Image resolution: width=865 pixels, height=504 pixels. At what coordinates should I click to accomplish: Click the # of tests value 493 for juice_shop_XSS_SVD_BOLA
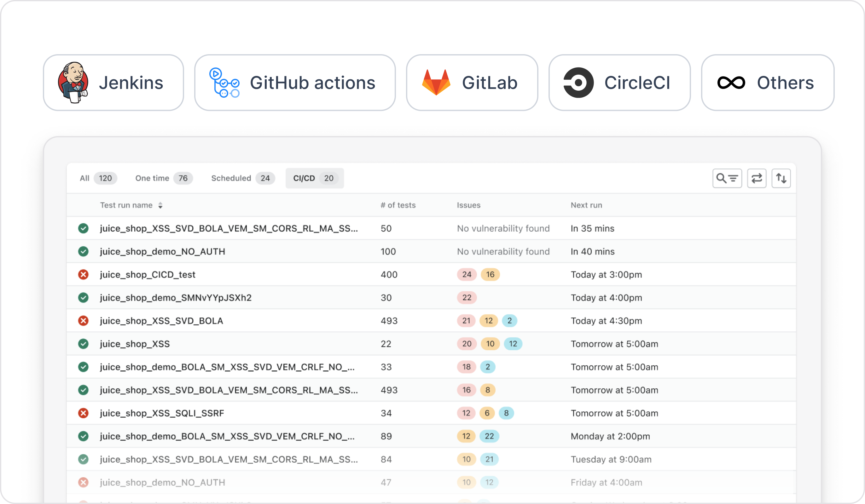pos(389,321)
